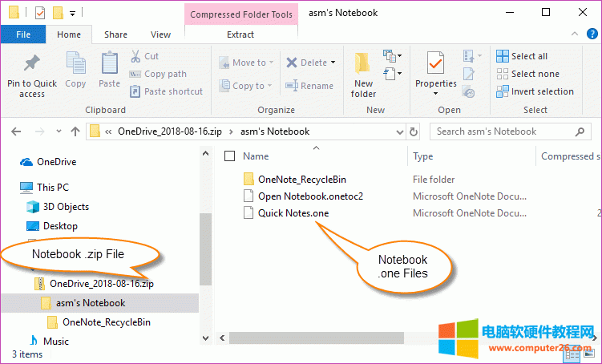Click the Pin to Quick access icon
Viewport: 602px width, 364px height.
pyautogui.click(x=32, y=64)
